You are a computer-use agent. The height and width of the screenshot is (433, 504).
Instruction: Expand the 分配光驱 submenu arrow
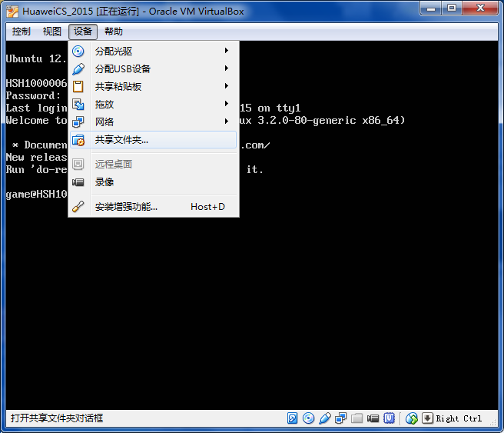click(x=227, y=51)
